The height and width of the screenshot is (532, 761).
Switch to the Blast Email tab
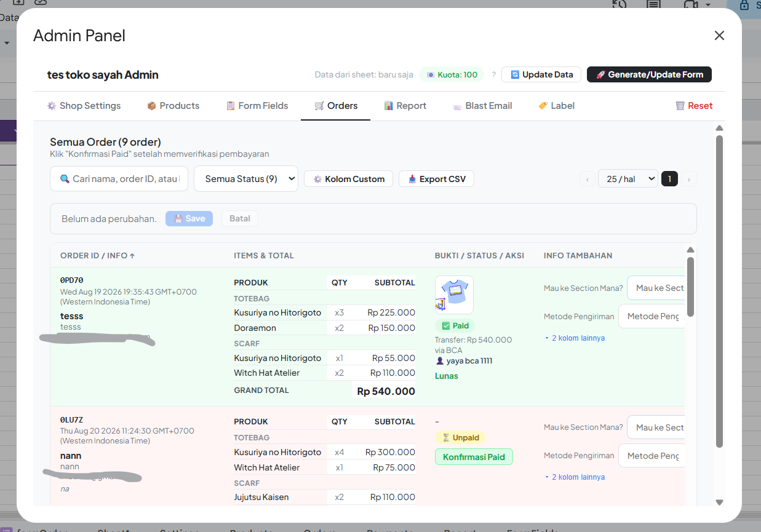click(x=482, y=106)
